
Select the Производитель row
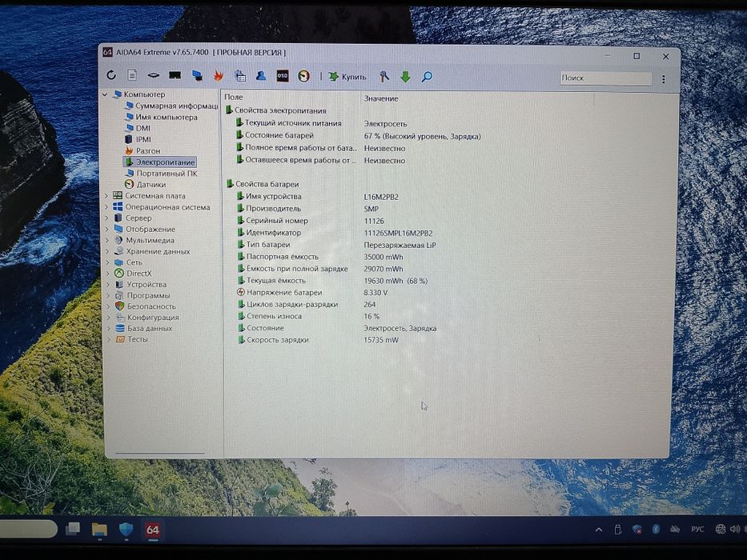click(269, 209)
